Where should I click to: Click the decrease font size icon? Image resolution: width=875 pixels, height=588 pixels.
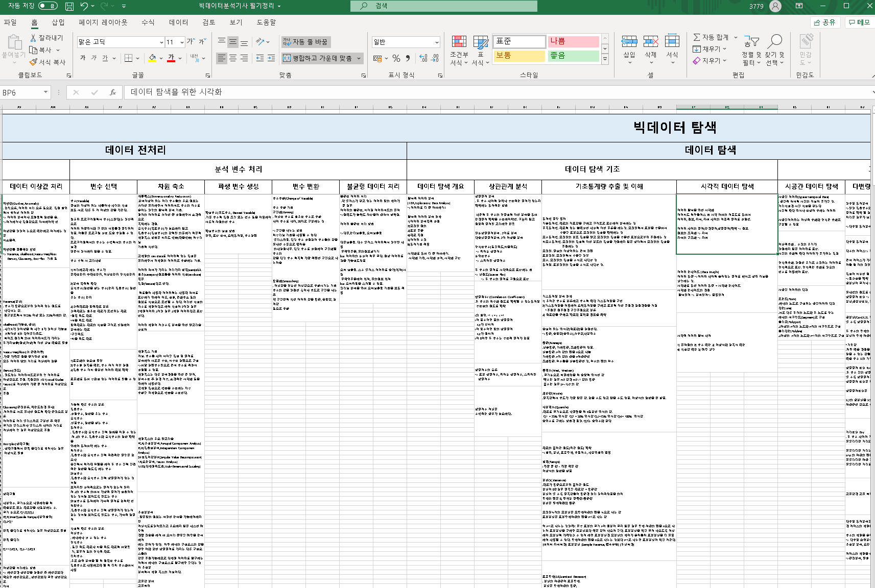coord(202,41)
